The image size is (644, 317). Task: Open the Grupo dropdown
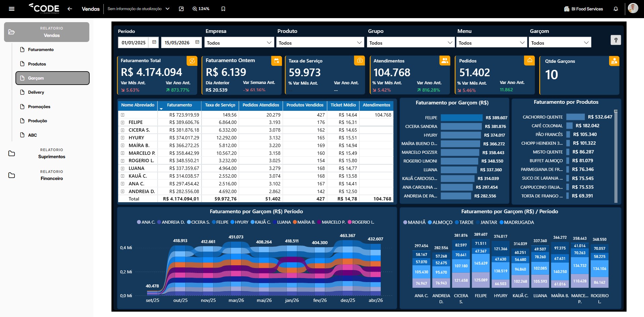tap(411, 43)
